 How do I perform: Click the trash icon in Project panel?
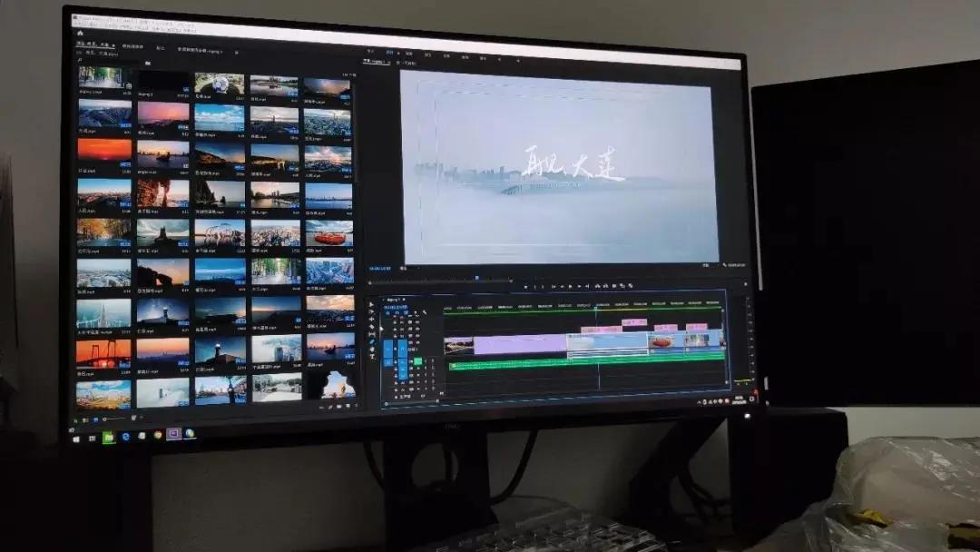click(357, 407)
